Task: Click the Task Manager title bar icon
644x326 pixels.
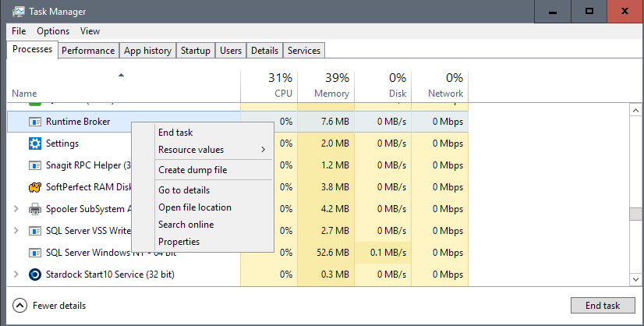Action: 19,12
